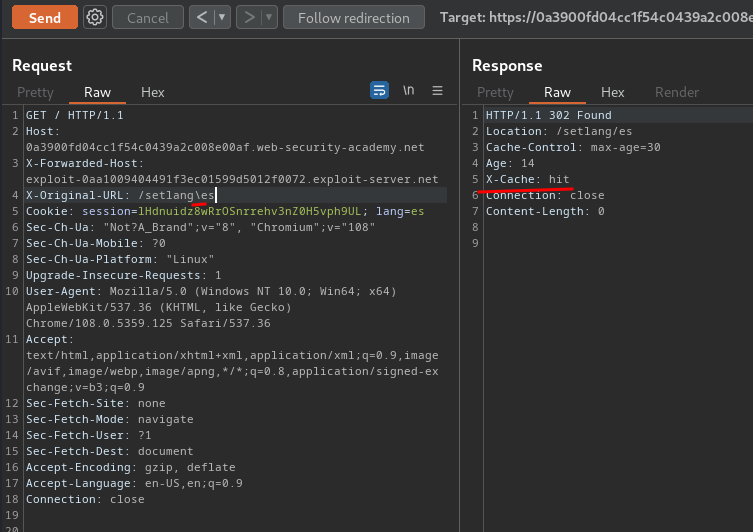Viewport: 753px width, 532px height.
Task: Click the GET / HTTP/1.1 request line
Action: tap(74, 115)
